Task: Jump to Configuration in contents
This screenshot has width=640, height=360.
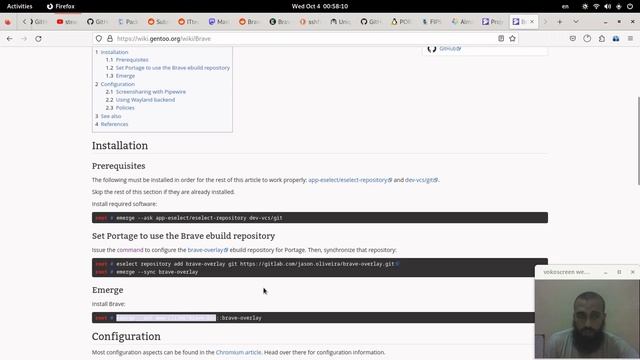Action: 118,84
